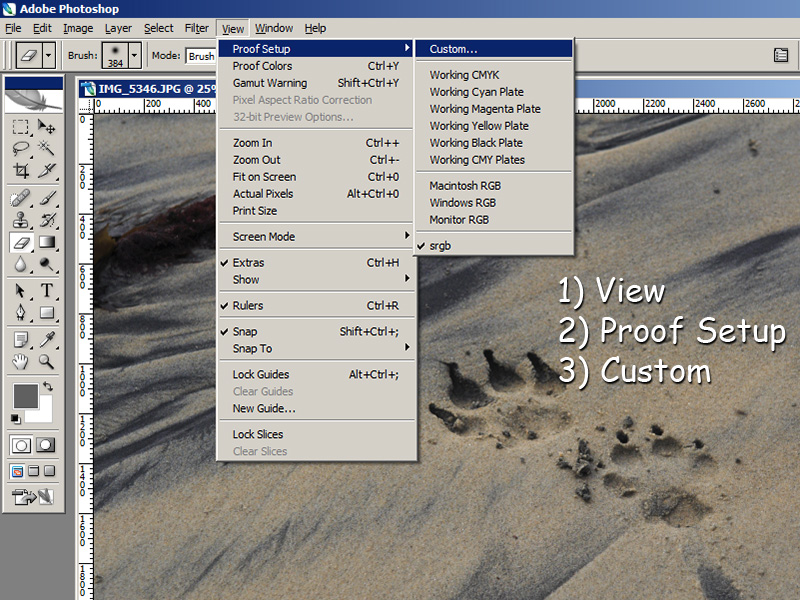The width and height of the screenshot is (800, 600).
Task: Open the palette well icon in options bar
Action: [x=781, y=55]
